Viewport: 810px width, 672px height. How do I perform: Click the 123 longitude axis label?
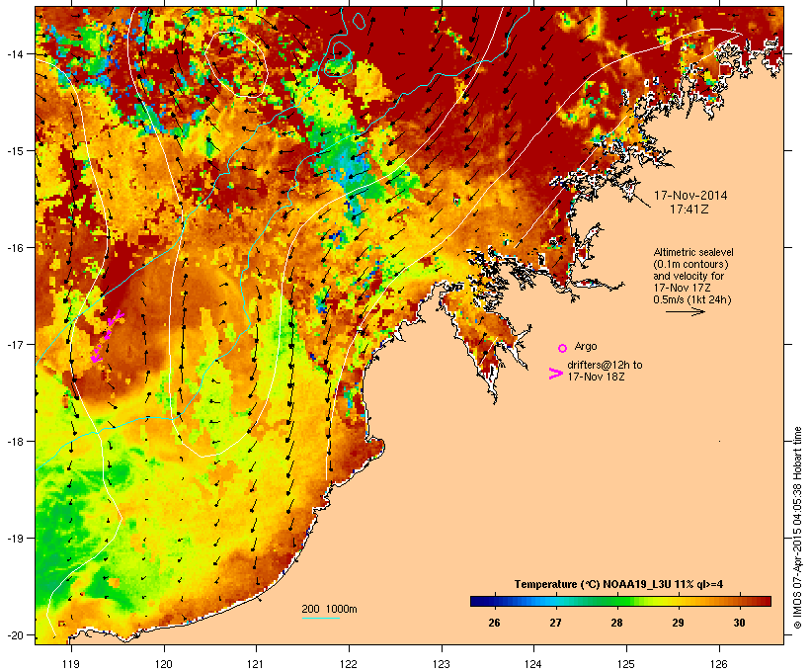442,664
